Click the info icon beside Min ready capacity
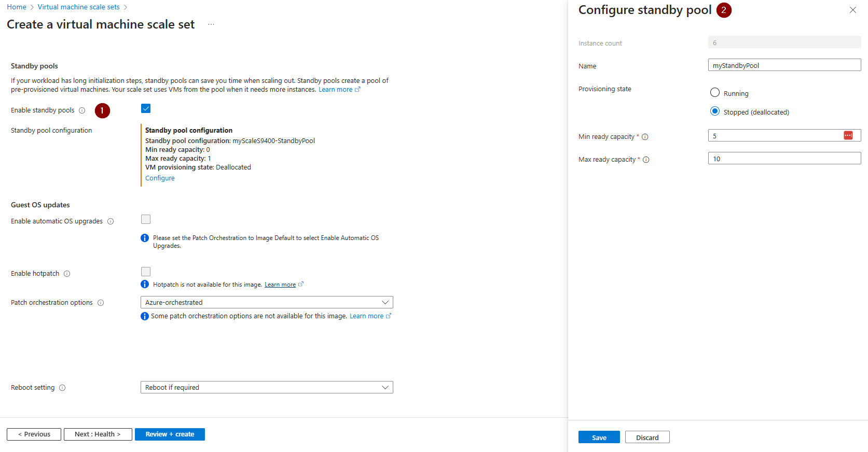868x452 pixels. (x=645, y=137)
